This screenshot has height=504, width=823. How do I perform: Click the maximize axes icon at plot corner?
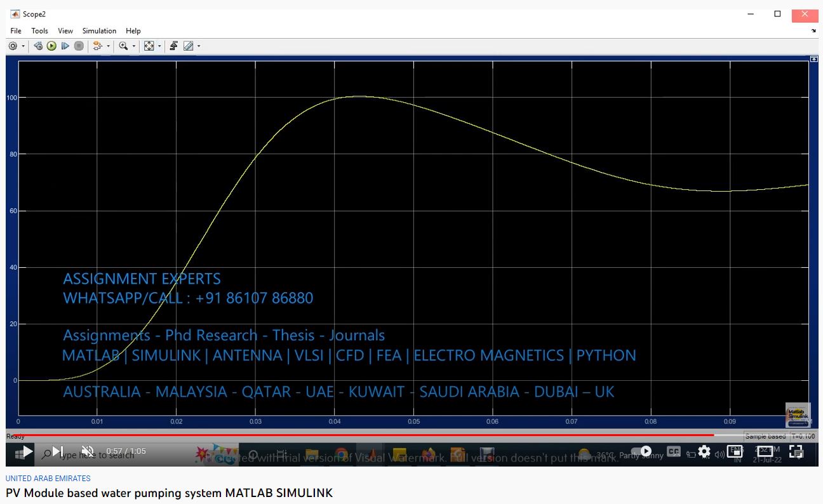[813, 59]
